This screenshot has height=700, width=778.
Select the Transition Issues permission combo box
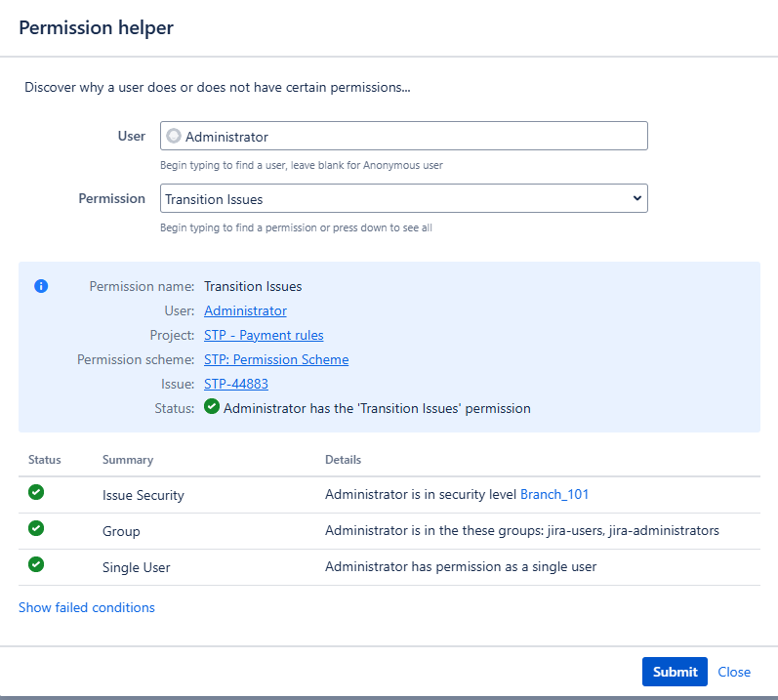point(404,198)
